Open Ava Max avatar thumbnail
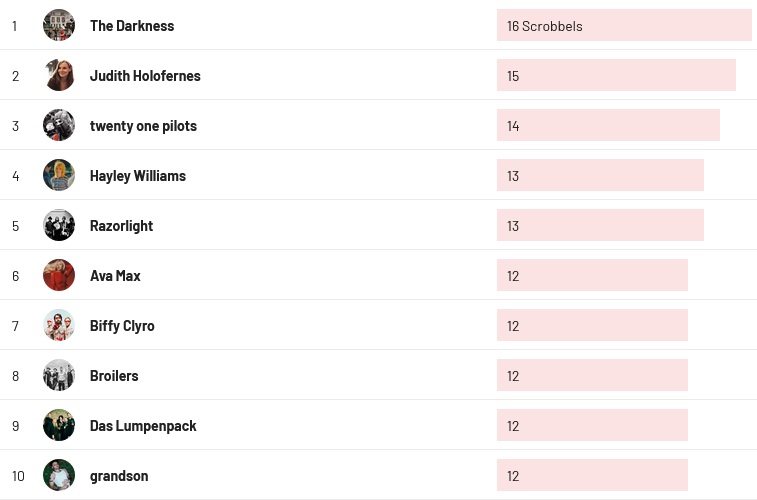The image size is (757, 500). click(59, 275)
